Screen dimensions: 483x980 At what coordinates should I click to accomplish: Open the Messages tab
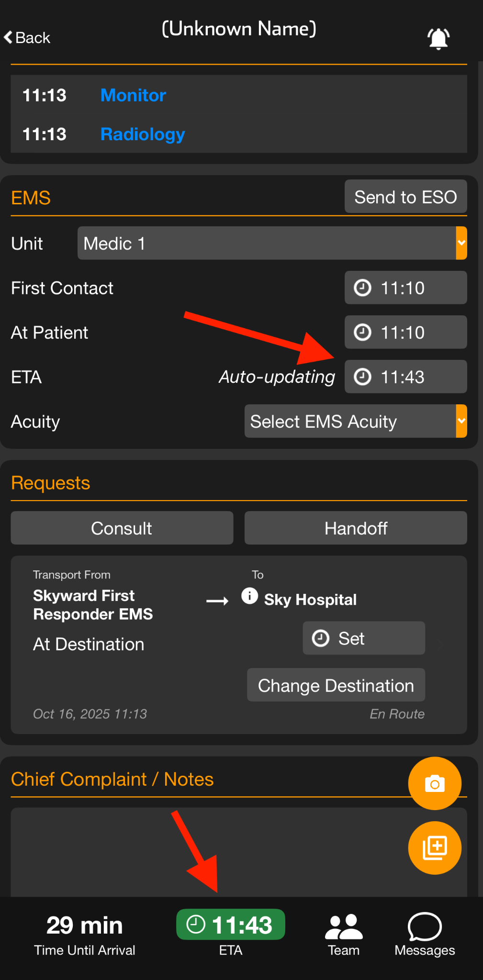425,934
